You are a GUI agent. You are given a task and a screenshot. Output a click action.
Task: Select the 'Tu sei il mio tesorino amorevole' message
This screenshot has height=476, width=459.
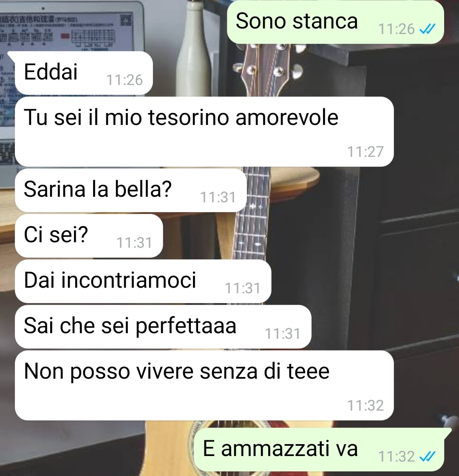pos(204,131)
